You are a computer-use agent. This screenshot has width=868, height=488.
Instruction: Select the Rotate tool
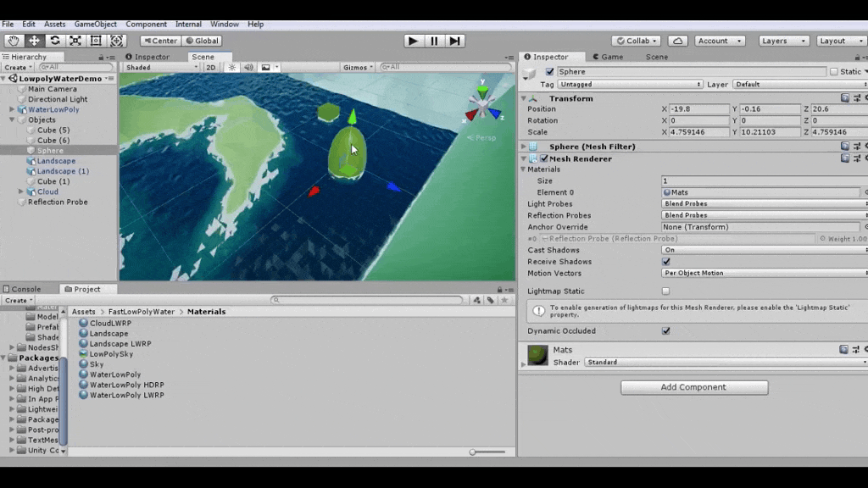[55, 41]
